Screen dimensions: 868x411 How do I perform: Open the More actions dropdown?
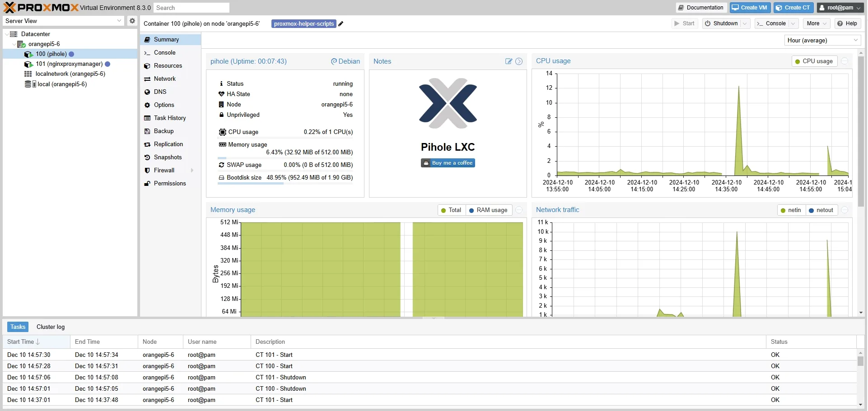(x=817, y=23)
